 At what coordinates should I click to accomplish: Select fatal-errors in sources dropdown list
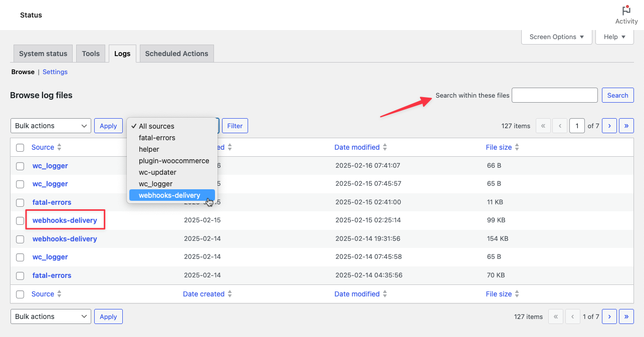coord(157,138)
